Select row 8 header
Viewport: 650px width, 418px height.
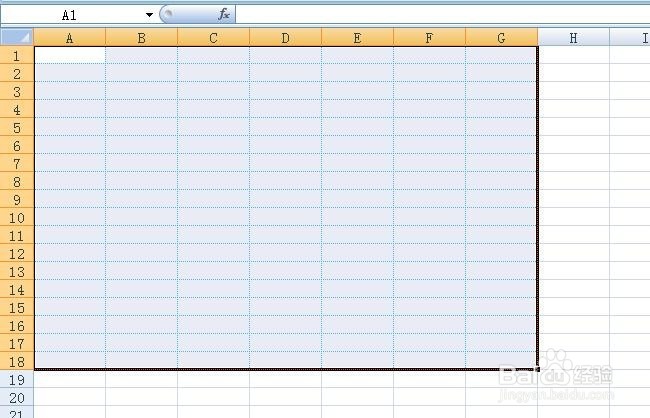[x=17, y=181]
